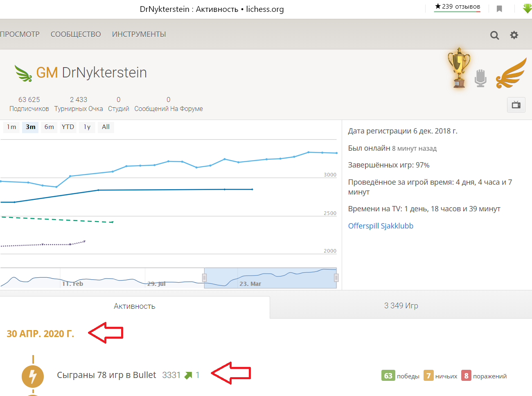
Task: Select the Активность tab
Action: (x=134, y=306)
